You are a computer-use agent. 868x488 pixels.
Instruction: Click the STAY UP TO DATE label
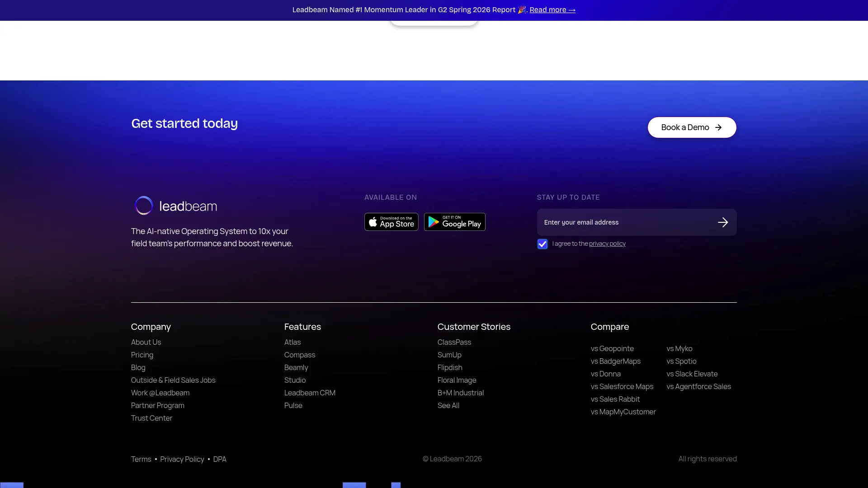[x=568, y=197]
